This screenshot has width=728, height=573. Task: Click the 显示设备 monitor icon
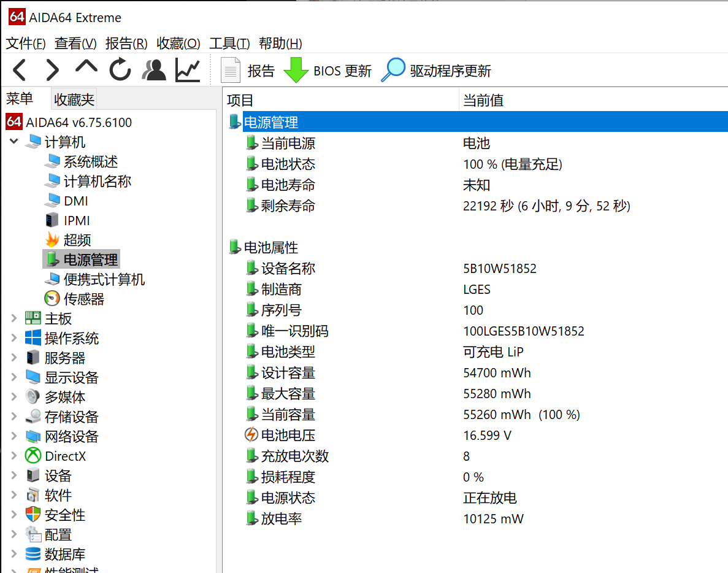pos(33,377)
